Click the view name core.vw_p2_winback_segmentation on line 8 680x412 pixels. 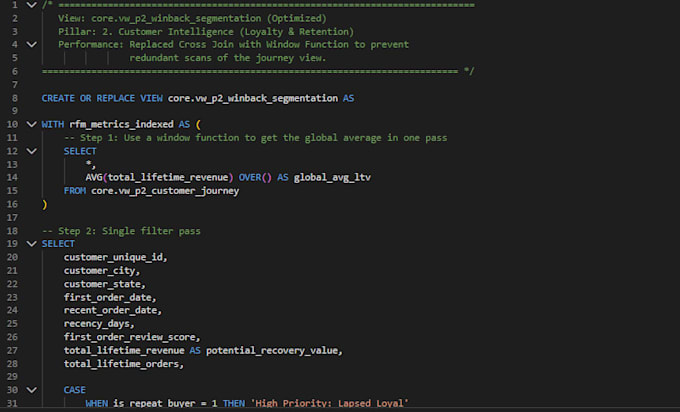pyautogui.click(x=253, y=99)
